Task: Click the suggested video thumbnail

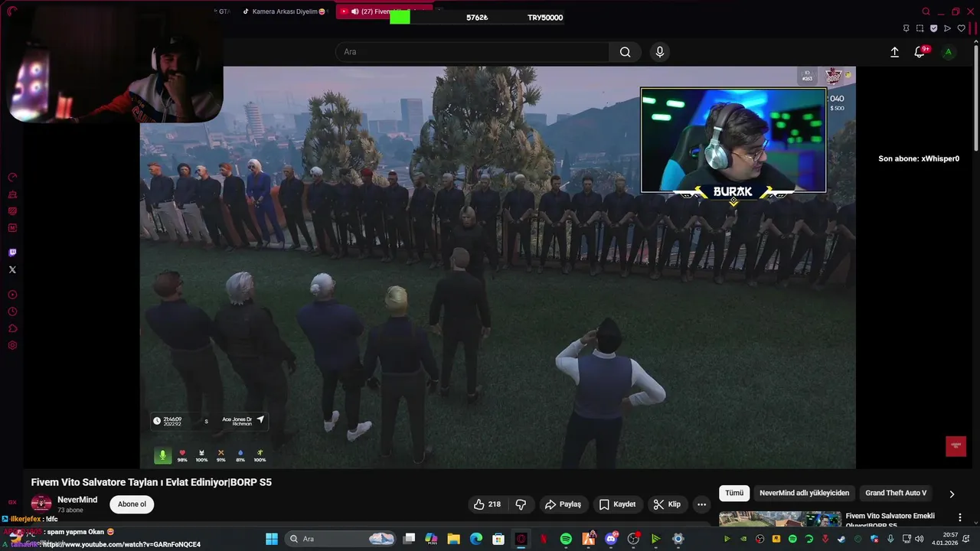Action: click(779, 519)
